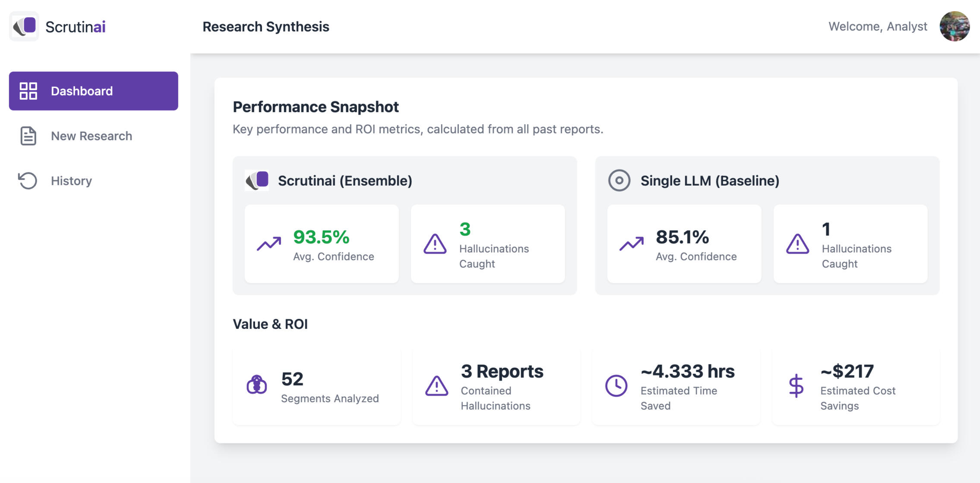Click the New Research document icon
Image resolution: width=980 pixels, height=483 pixels.
[28, 136]
